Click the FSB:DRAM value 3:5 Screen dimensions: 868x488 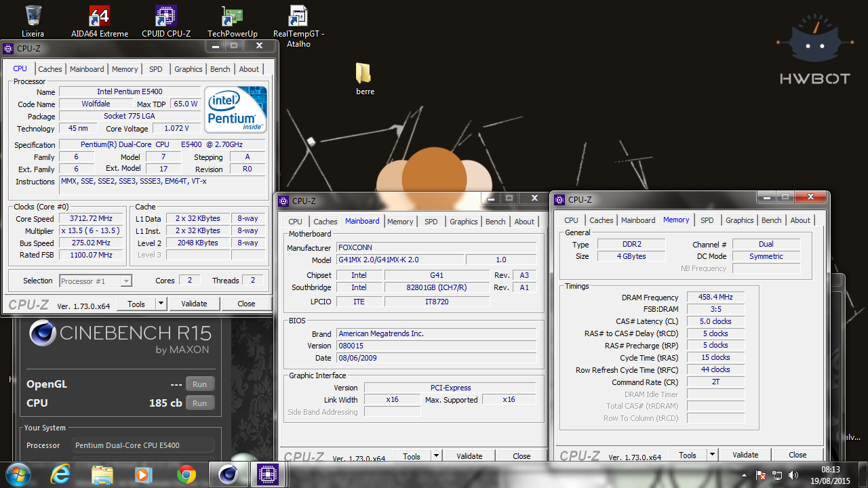[715, 309]
